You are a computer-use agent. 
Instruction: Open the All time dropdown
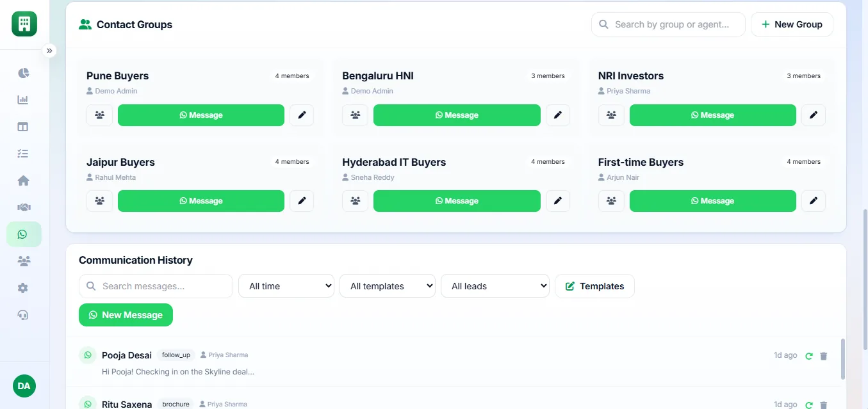[x=286, y=286]
